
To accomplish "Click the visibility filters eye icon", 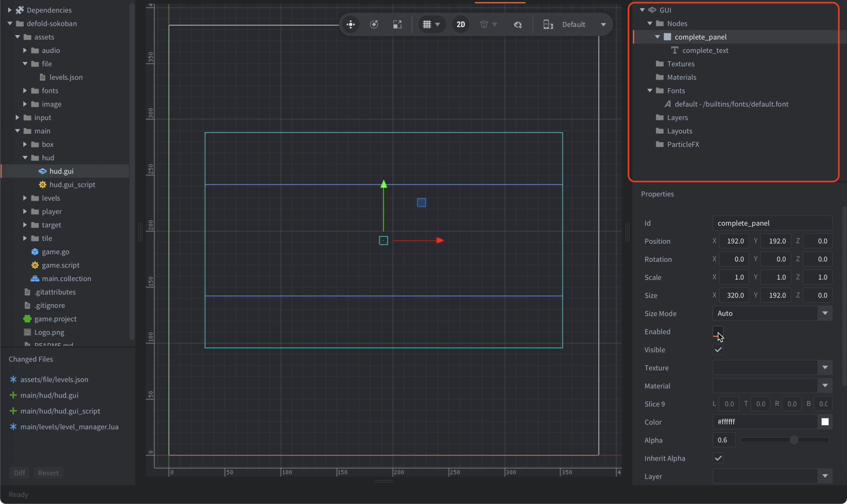I will click(x=517, y=24).
